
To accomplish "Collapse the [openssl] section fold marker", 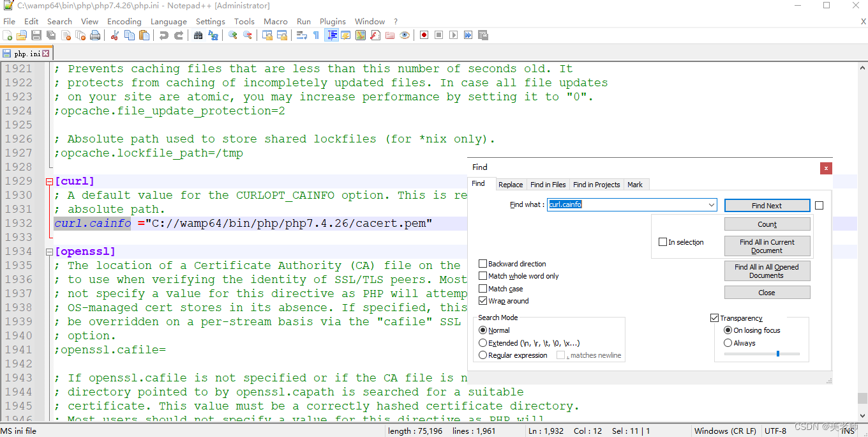I will [x=49, y=252].
